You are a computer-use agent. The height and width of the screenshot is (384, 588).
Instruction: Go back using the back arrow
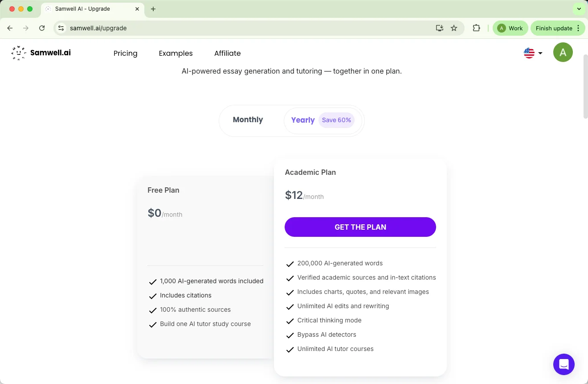(x=10, y=28)
